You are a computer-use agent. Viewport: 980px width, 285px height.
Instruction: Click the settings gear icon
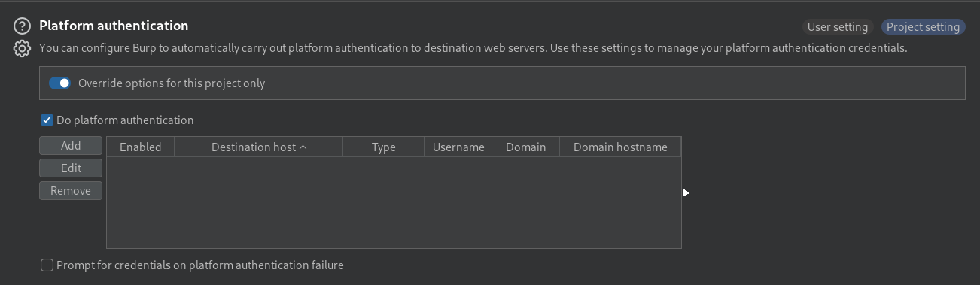pyautogui.click(x=22, y=49)
